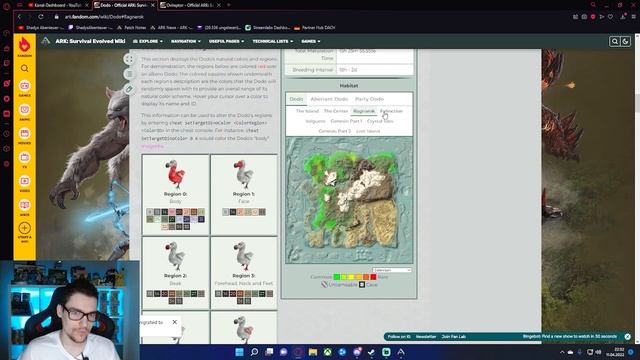Click the Region 2 Beak dodo image
Image resolution: width=640 pixels, height=360 pixels.
[176, 256]
